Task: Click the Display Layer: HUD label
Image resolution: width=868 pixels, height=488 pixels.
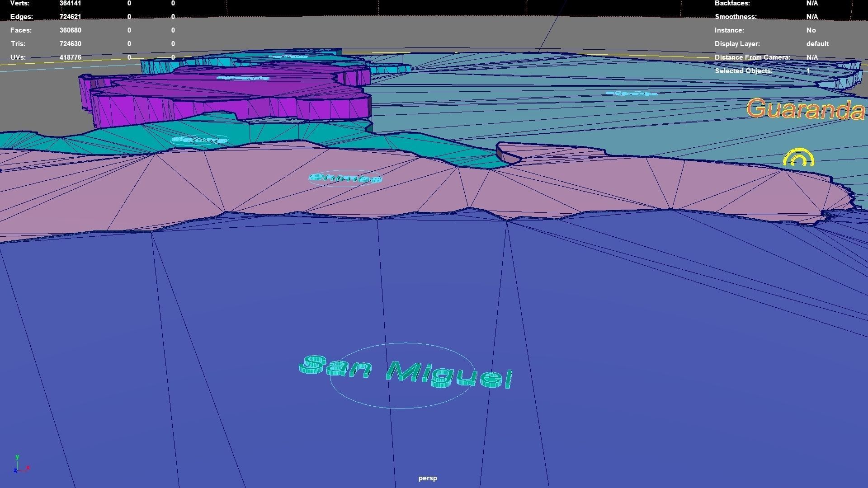Action: pos(737,44)
